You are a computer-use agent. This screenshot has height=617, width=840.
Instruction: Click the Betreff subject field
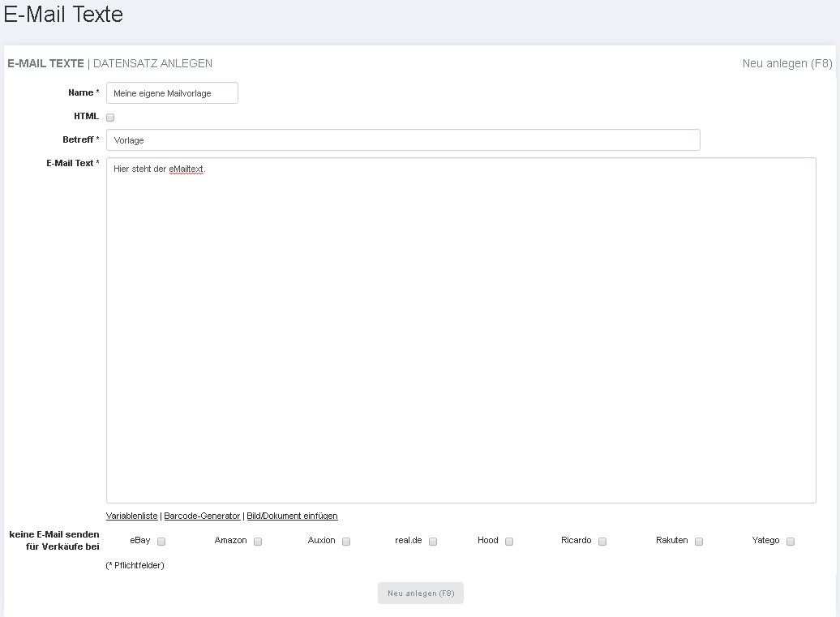click(x=402, y=140)
